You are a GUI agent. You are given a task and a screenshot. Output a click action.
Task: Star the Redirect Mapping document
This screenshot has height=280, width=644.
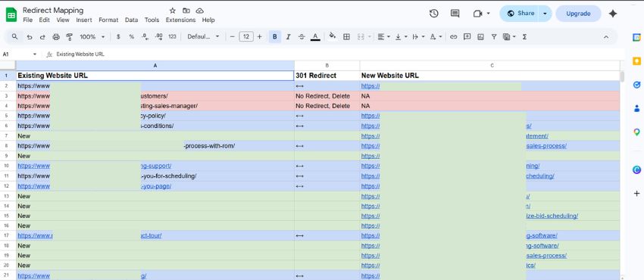click(173, 11)
